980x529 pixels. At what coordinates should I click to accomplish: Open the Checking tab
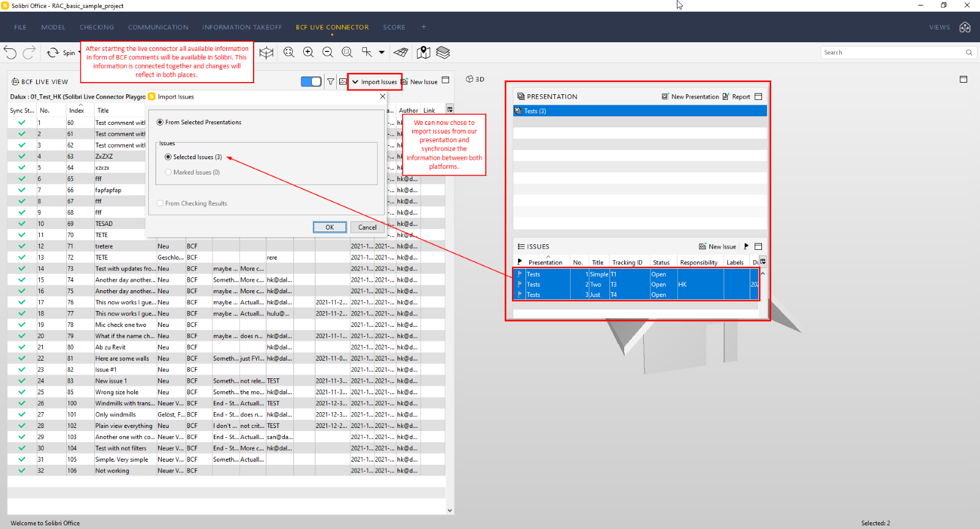pyautogui.click(x=97, y=27)
